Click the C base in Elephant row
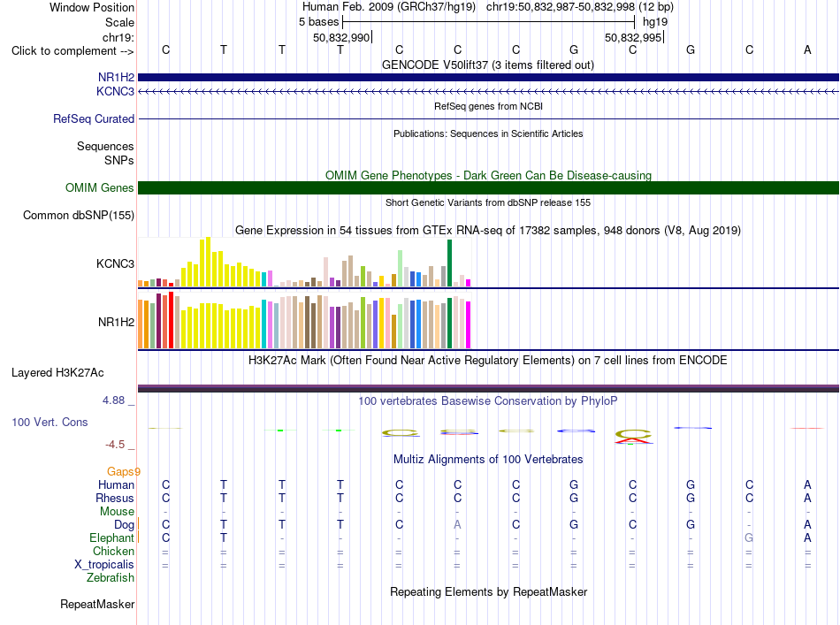 (x=165, y=537)
